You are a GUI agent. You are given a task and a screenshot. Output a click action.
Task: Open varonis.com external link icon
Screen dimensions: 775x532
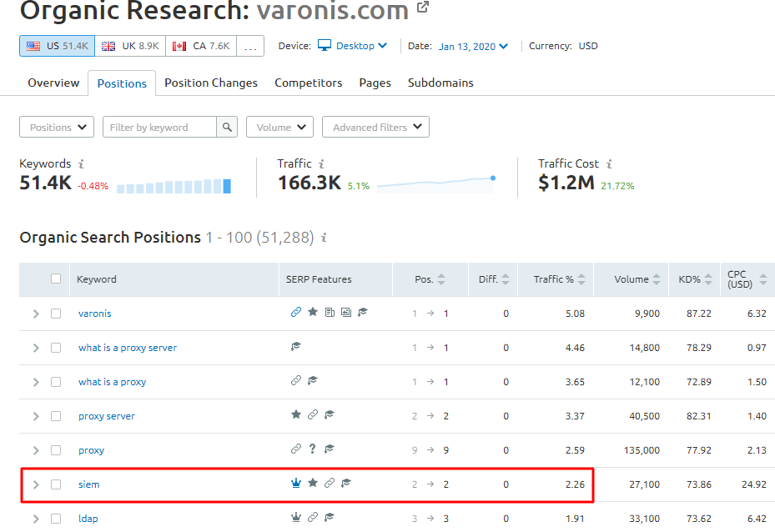point(423,8)
